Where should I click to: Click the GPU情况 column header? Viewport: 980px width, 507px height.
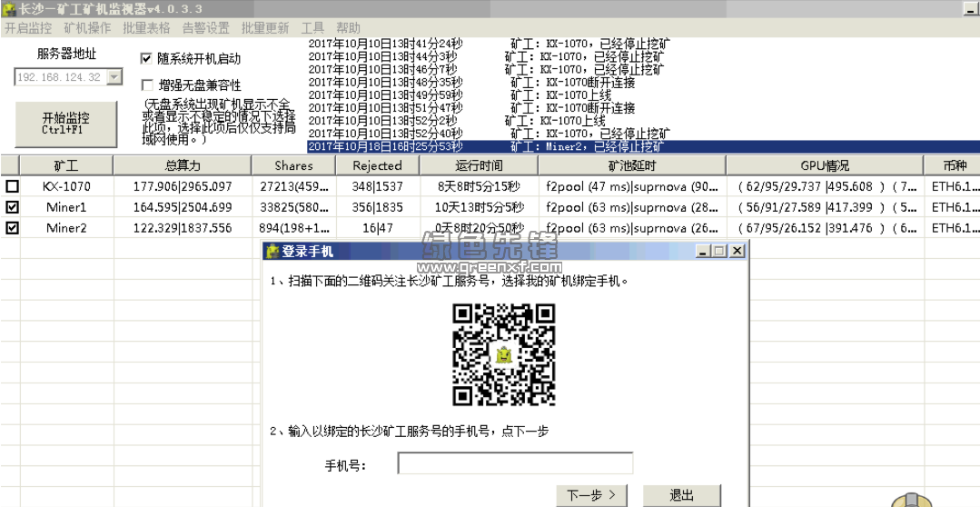click(825, 165)
